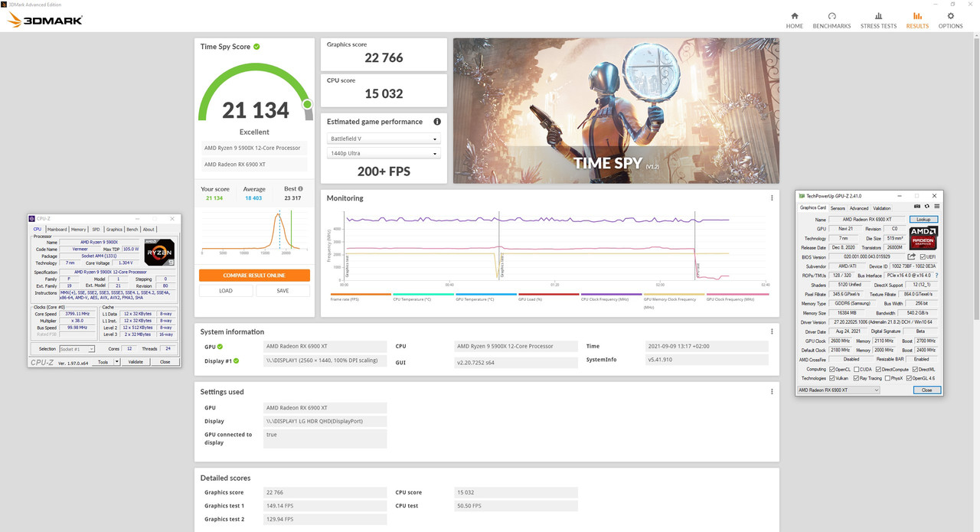
Task: Click the Bus Interface question mark in GPU-Z
Action: (936, 276)
